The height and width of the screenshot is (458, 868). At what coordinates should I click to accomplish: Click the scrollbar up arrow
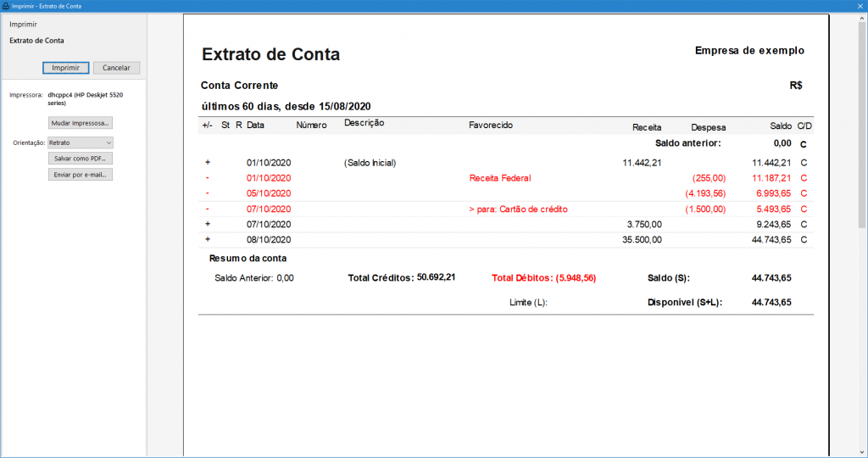(862, 18)
